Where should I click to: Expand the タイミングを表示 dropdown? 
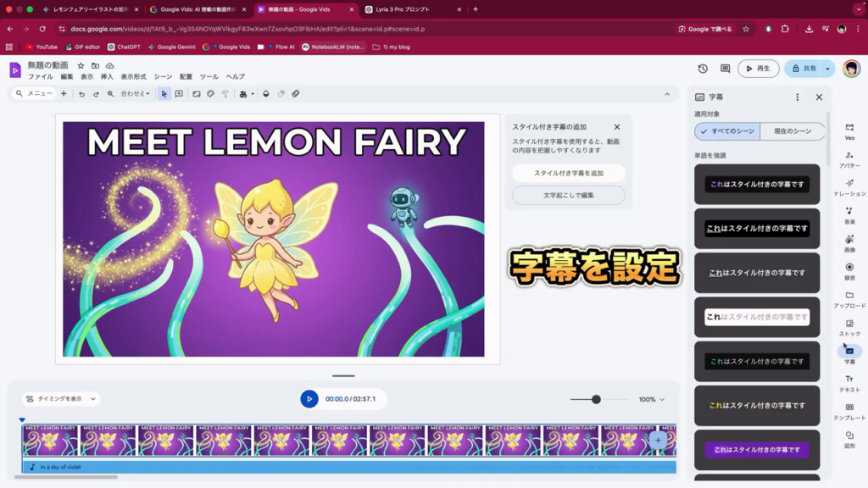61,399
